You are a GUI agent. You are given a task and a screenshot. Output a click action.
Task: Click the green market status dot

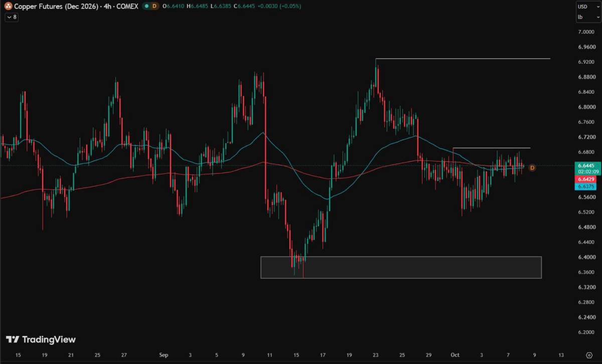(x=145, y=6)
